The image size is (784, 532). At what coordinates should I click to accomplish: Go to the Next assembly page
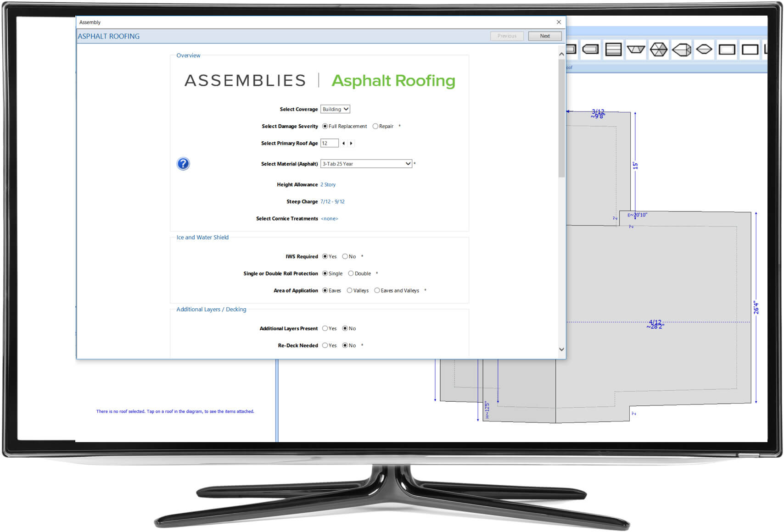point(545,36)
